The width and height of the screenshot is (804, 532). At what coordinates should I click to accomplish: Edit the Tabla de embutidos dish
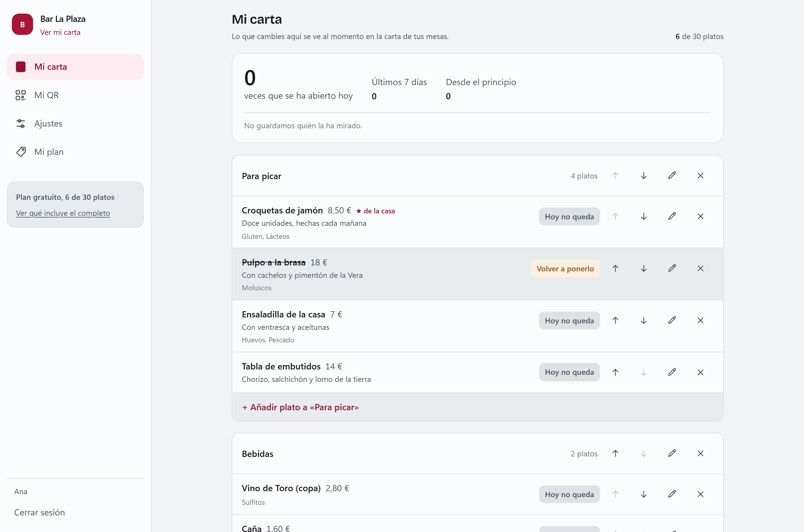[672, 372]
